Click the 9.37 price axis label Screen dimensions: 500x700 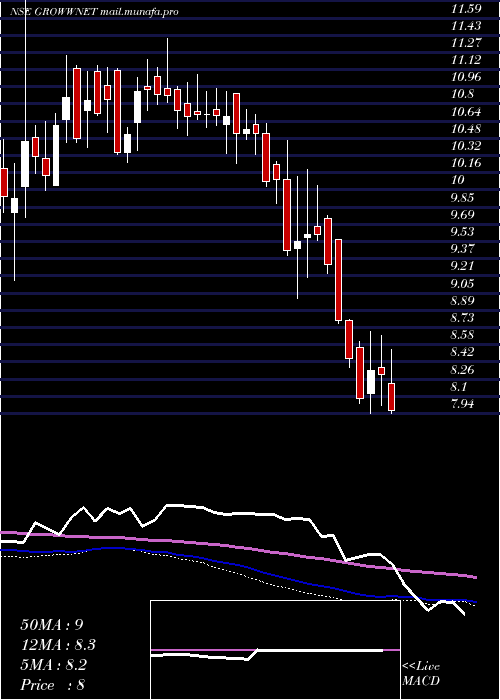click(464, 249)
